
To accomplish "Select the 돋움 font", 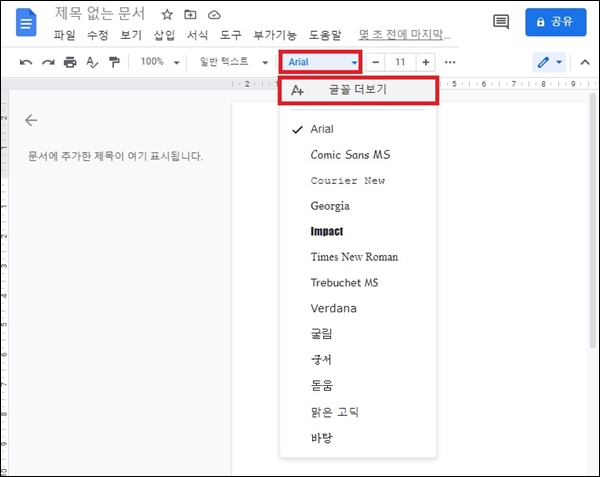I will [358, 385].
